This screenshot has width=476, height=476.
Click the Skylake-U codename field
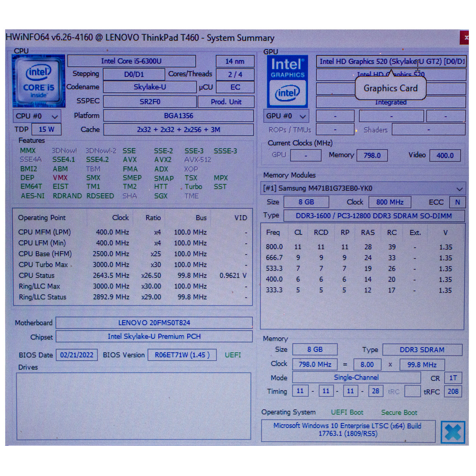point(150,87)
